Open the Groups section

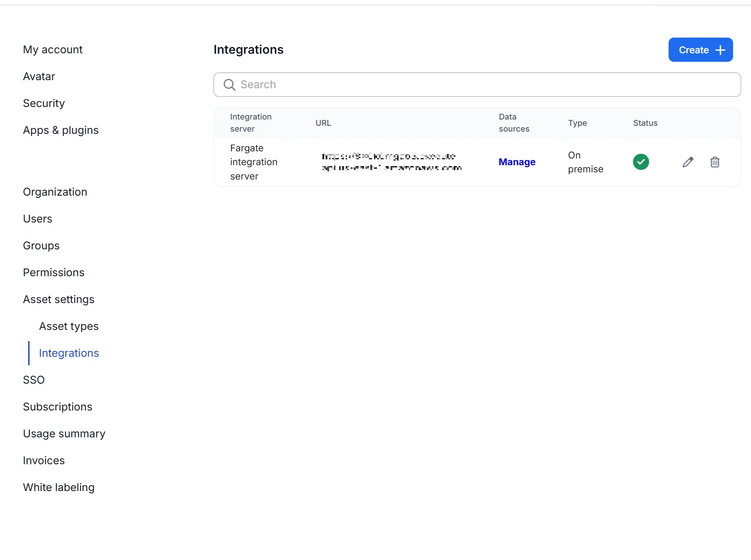(x=41, y=246)
